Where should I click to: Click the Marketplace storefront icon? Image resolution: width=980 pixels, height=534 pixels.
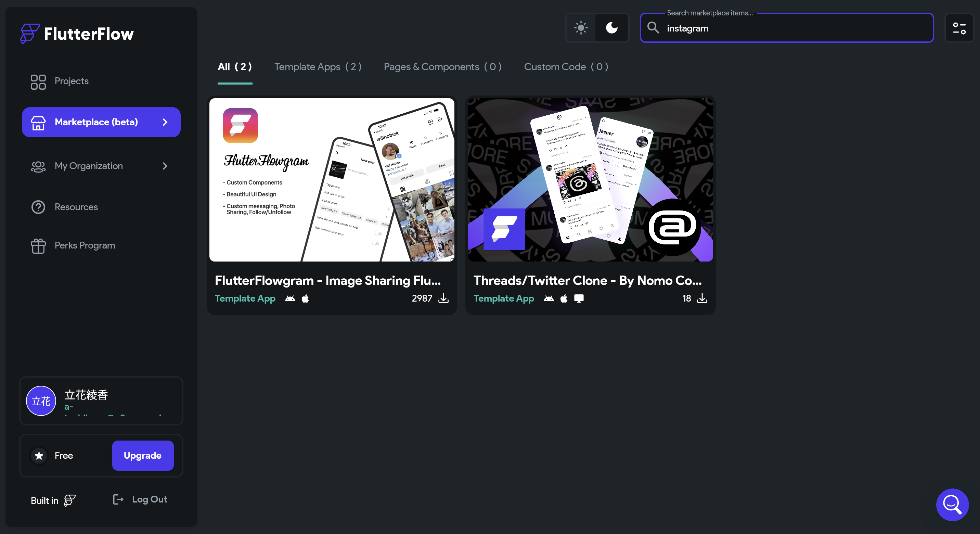point(38,123)
